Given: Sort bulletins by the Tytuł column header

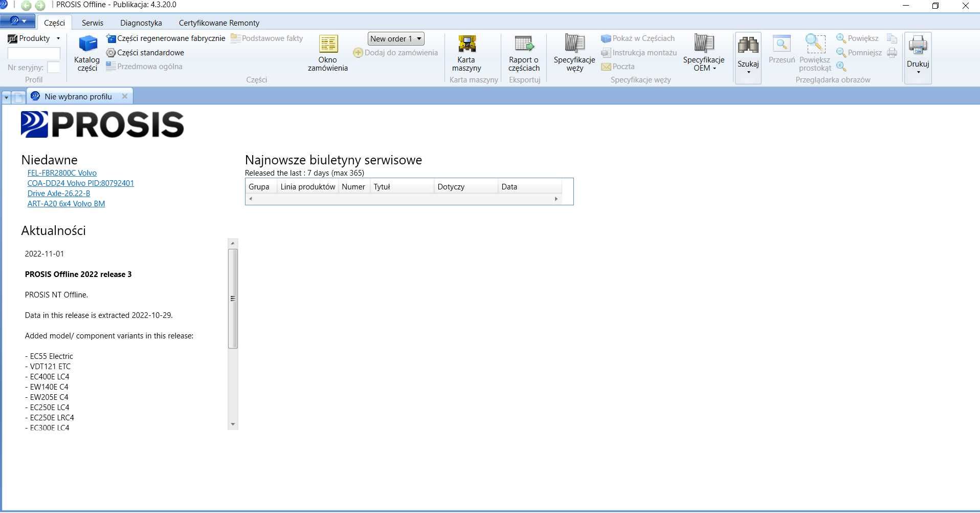Looking at the screenshot, I should [402, 187].
